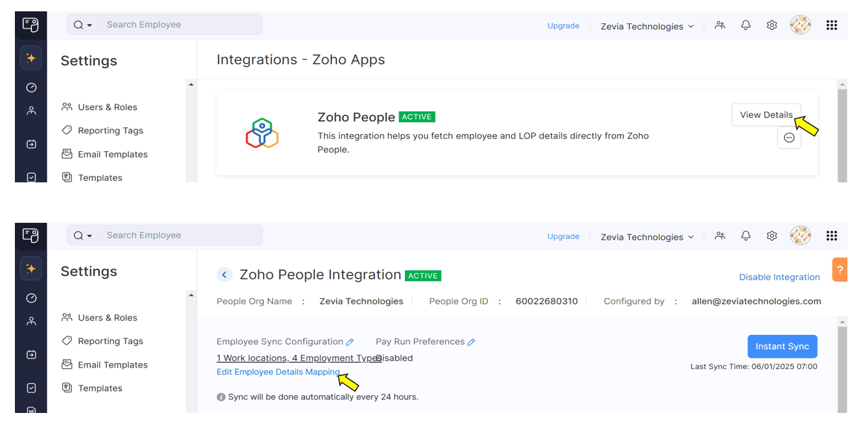Open employees person icon on Zoho People Integration sidebar
The width and height of the screenshot is (868, 430).
31,321
